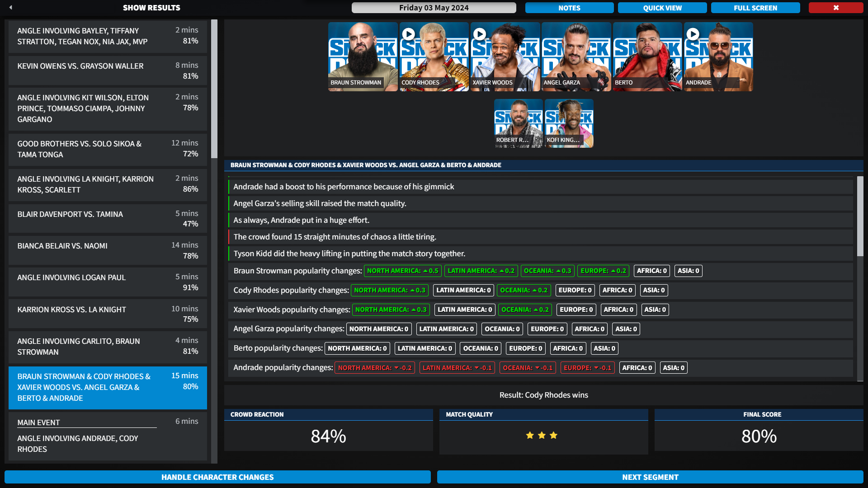Enter Full Screen mode
The image size is (868, 488).
(x=755, y=8)
